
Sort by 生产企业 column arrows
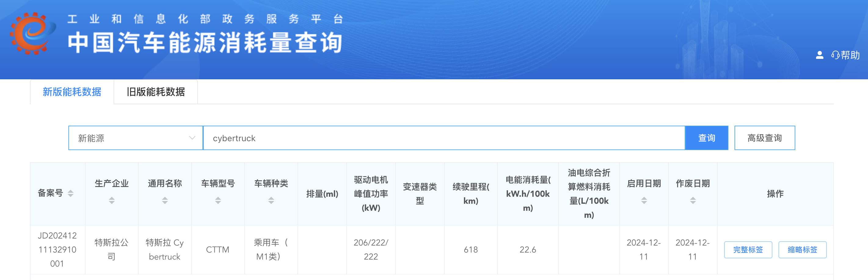click(x=111, y=201)
